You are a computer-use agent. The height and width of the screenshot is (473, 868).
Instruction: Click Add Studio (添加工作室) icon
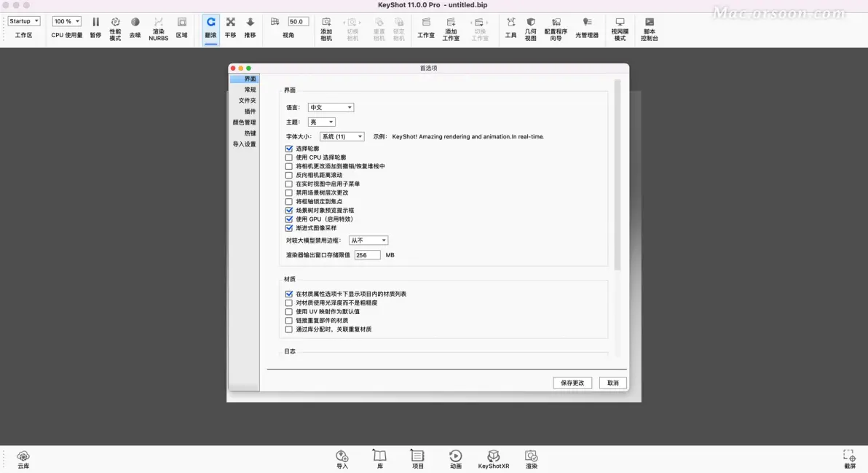coord(451,22)
